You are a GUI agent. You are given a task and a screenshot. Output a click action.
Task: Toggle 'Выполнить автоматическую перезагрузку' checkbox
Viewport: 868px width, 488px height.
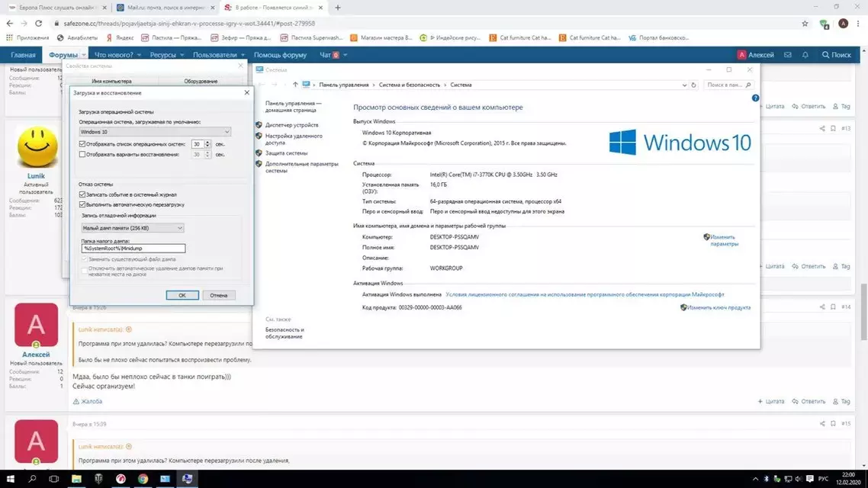82,204
